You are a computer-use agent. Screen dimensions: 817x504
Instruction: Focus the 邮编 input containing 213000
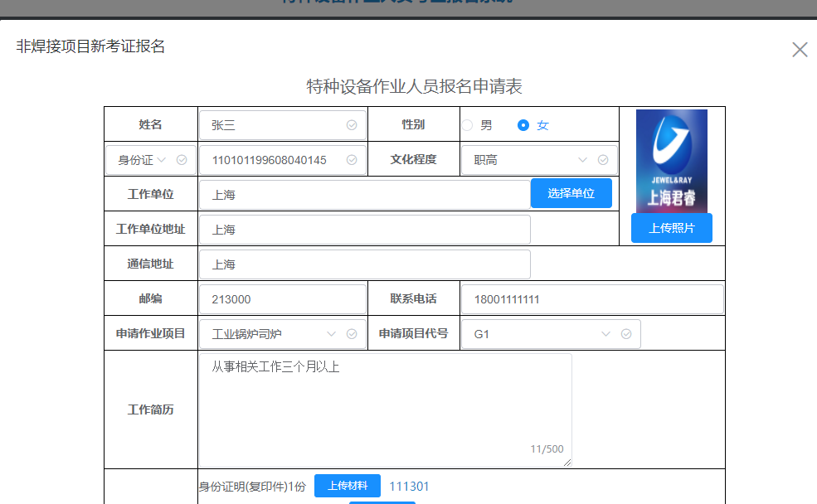pos(282,299)
